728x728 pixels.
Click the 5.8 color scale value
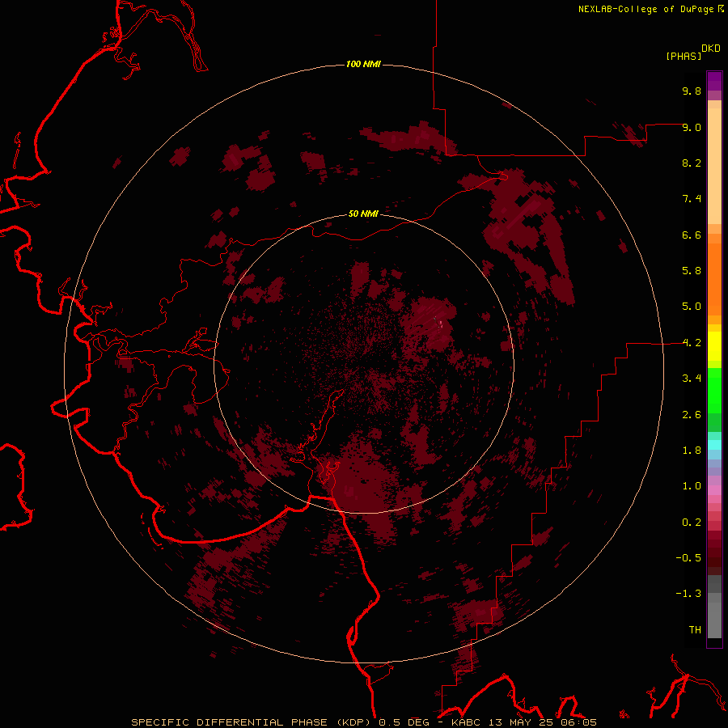(692, 271)
